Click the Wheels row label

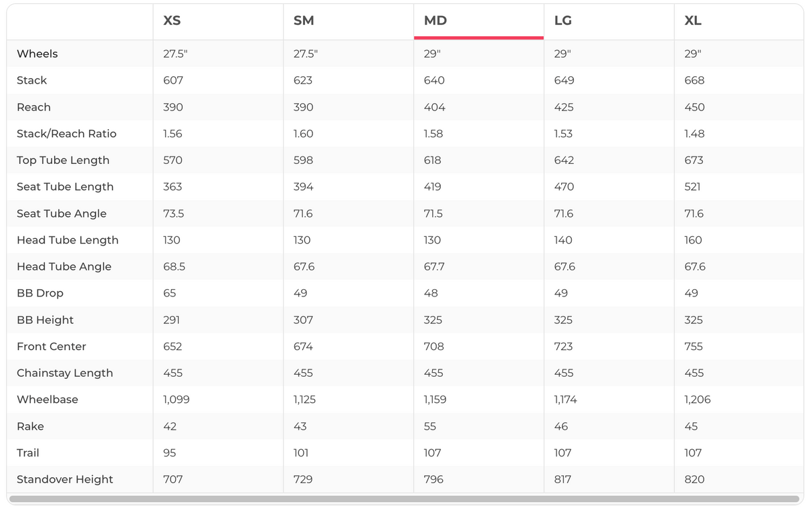[x=37, y=54]
